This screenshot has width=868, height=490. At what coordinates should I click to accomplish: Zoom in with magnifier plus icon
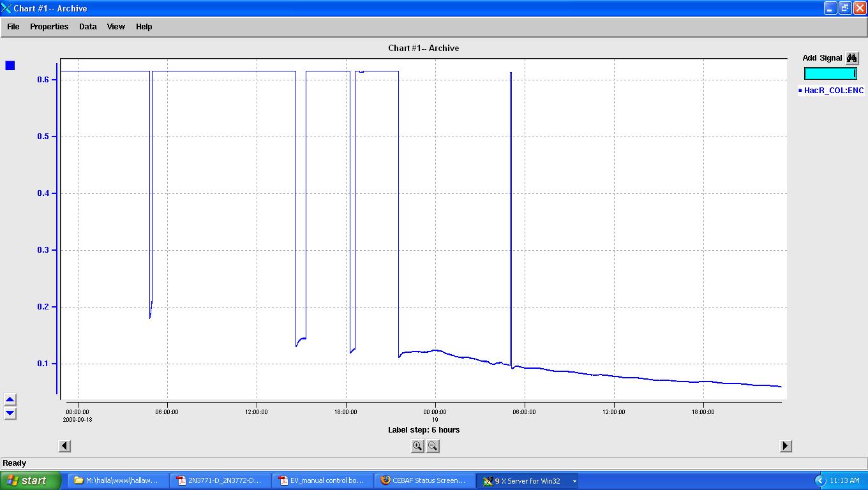coord(417,446)
